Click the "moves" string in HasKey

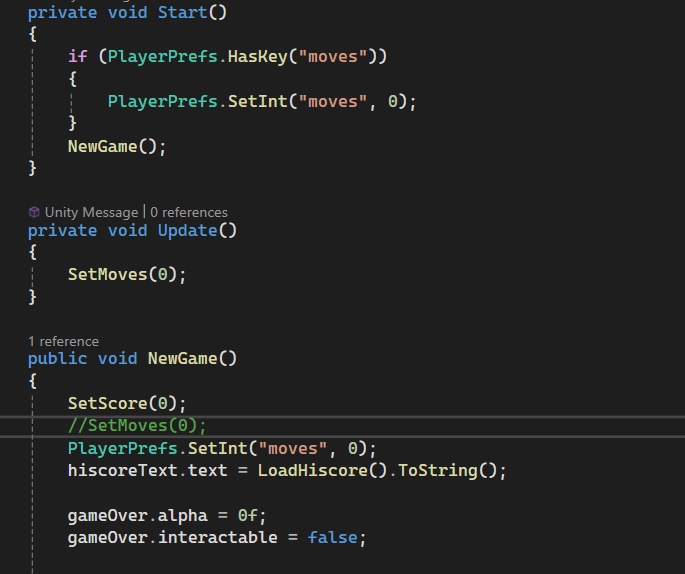tap(333, 57)
